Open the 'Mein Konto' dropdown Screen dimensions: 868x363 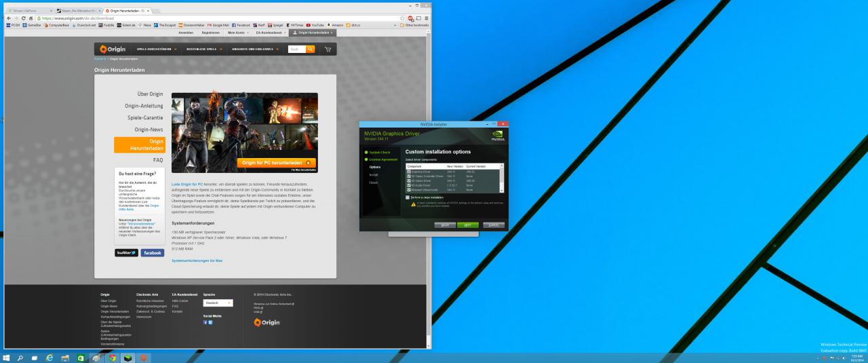coord(238,33)
